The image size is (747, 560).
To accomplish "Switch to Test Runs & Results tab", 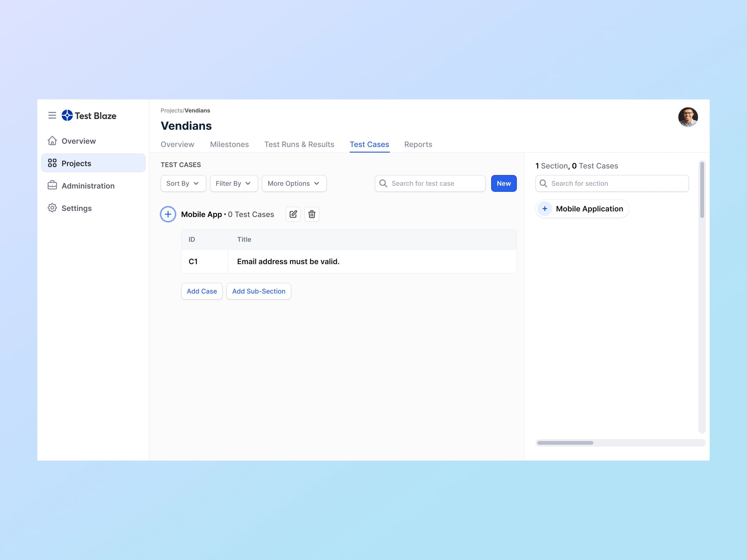I will coord(299,144).
